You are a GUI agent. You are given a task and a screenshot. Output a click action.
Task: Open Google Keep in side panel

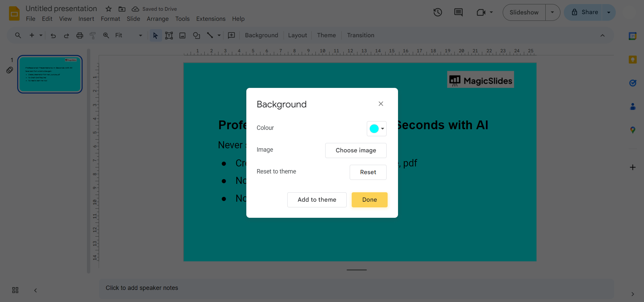click(x=633, y=60)
